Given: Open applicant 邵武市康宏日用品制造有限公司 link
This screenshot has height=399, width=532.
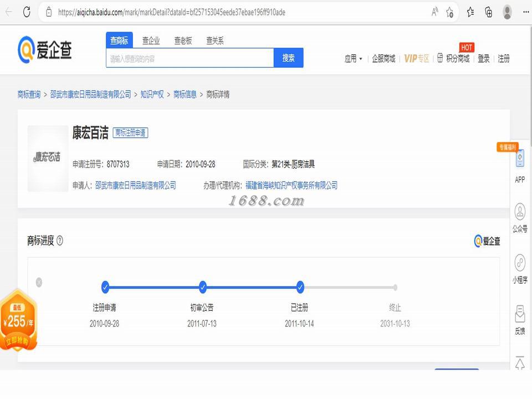Looking at the screenshot, I should (136, 185).
